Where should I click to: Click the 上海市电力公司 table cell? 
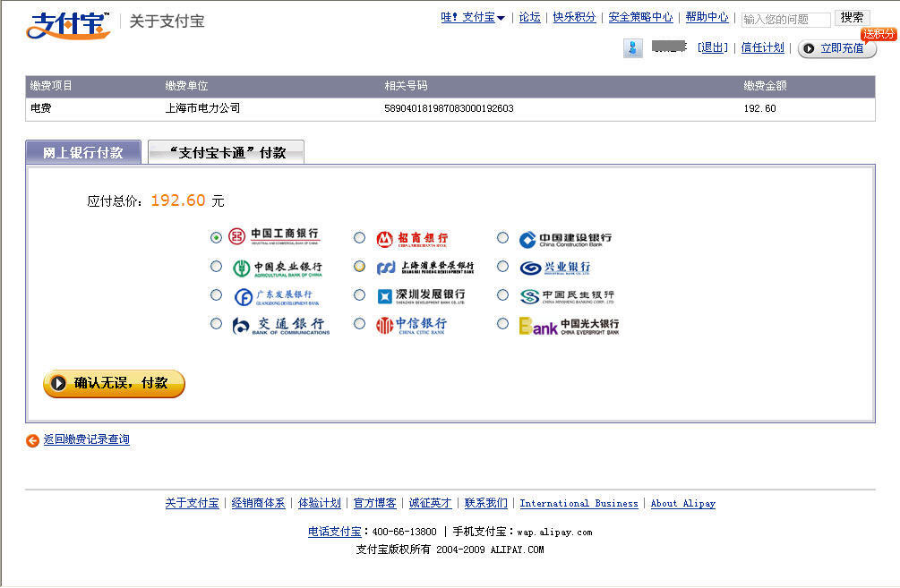(x=202, y=108)
